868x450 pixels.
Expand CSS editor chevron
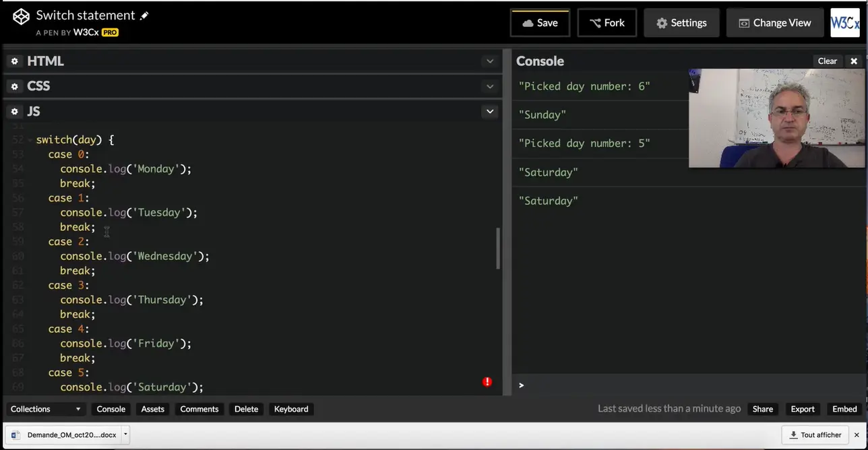pyautogui.click(x=490, y=86)
